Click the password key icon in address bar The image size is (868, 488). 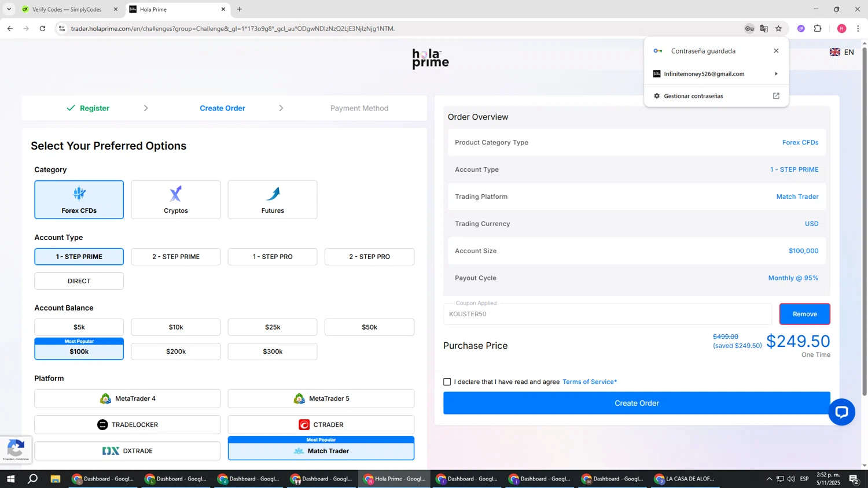pos(749,28)
